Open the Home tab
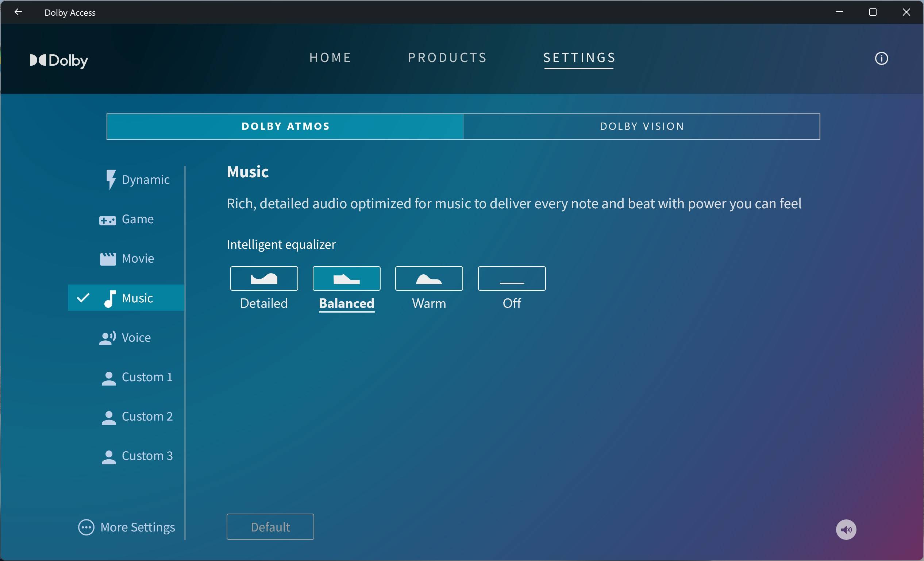 [330, 58]
